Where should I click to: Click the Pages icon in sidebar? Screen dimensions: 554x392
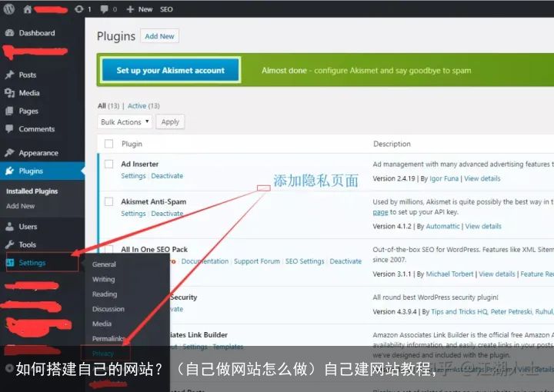(10, 111)
